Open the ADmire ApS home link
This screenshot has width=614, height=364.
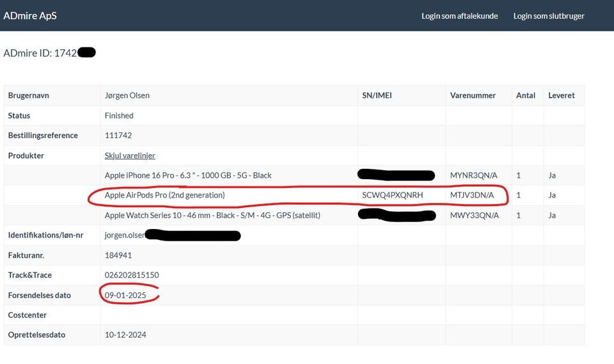(30, 15)
